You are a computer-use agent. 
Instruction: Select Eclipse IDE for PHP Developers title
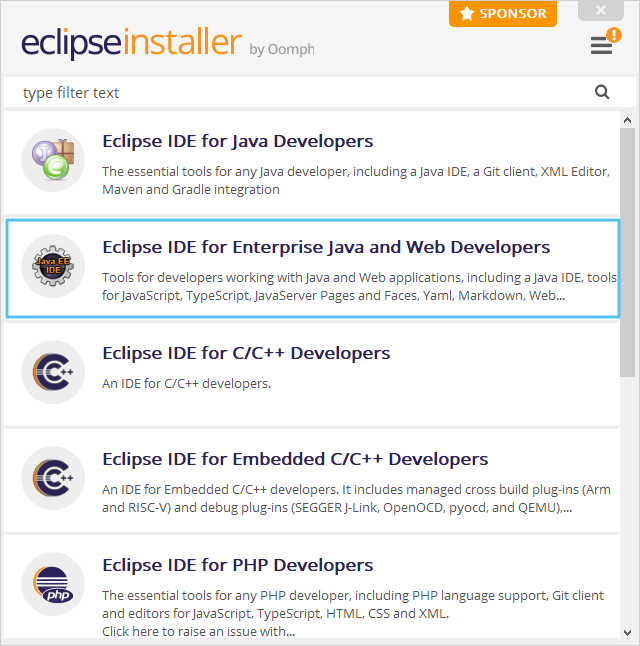[237, 565]
